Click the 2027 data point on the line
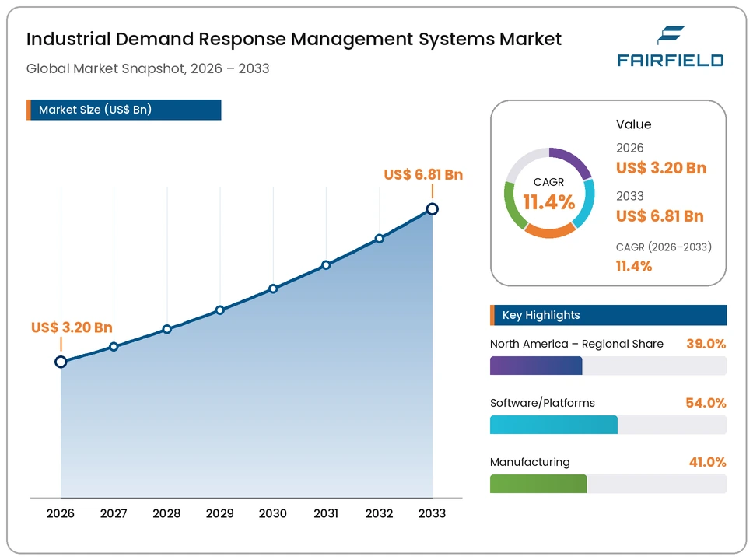The image size is (753, 560). 114,347
